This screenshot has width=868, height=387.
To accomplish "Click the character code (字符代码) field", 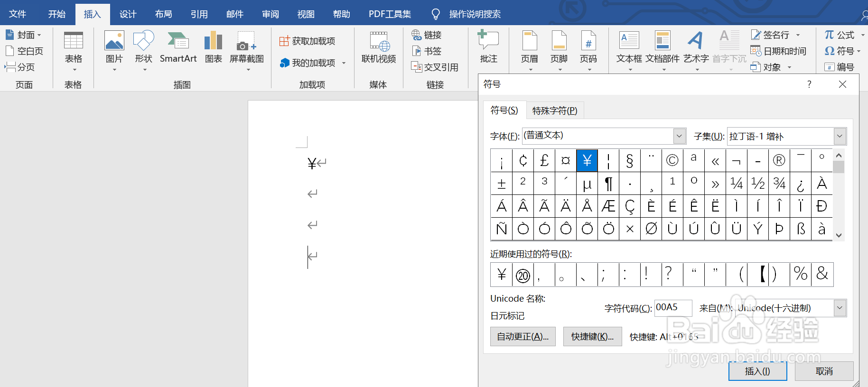I will (x=673, y=308).
